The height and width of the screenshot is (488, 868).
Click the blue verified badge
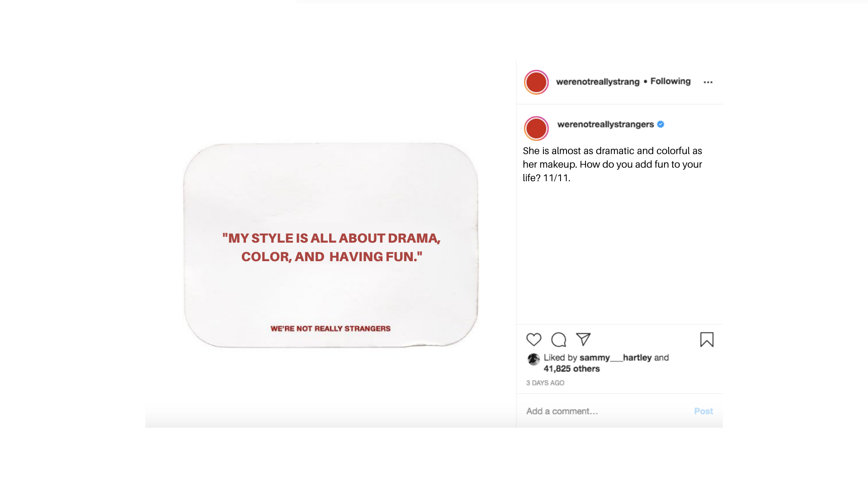click(x=660, y=124)
